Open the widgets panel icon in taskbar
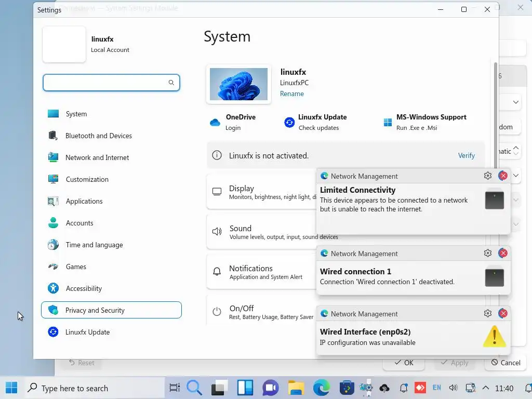Viewport: 532px width, 399px height. click(x=245, y=388)
